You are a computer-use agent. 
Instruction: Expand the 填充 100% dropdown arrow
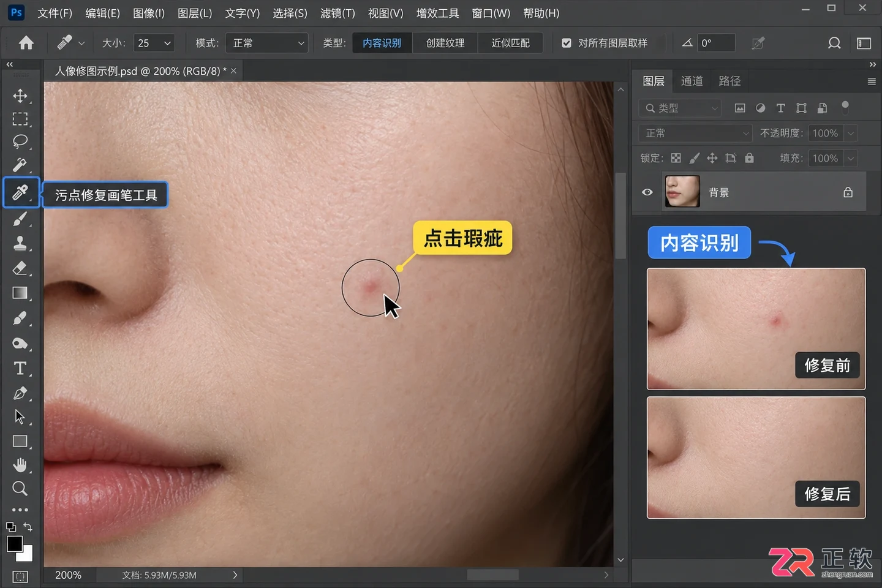pyautogui.click(x=851, y=158)
